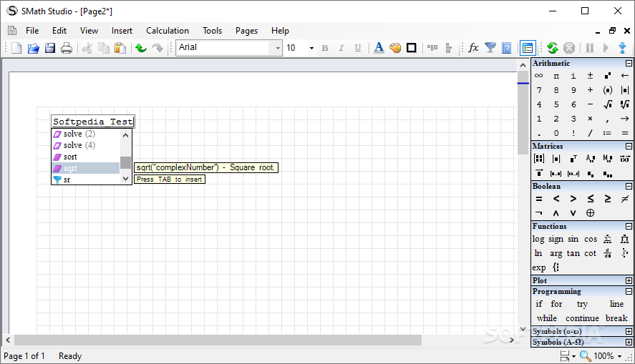Open the Arial font dropdown
635x364 pixels.
tap(277, 48)
